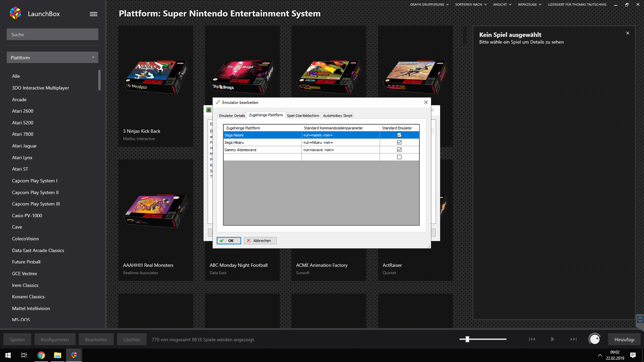The height and width of the screenshot is (362, 644).
Task: Select the Sega Hikaru platform cell
Action: click(262, 142)
